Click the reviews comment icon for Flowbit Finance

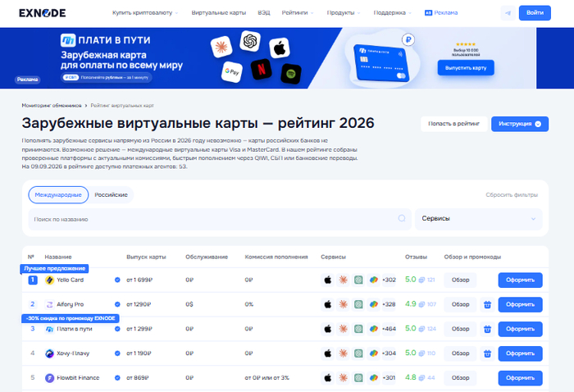coord(421,378)
